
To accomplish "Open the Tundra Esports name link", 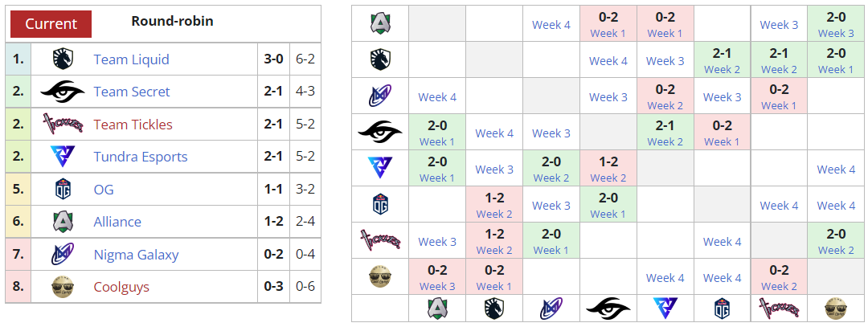I will 141,157.
